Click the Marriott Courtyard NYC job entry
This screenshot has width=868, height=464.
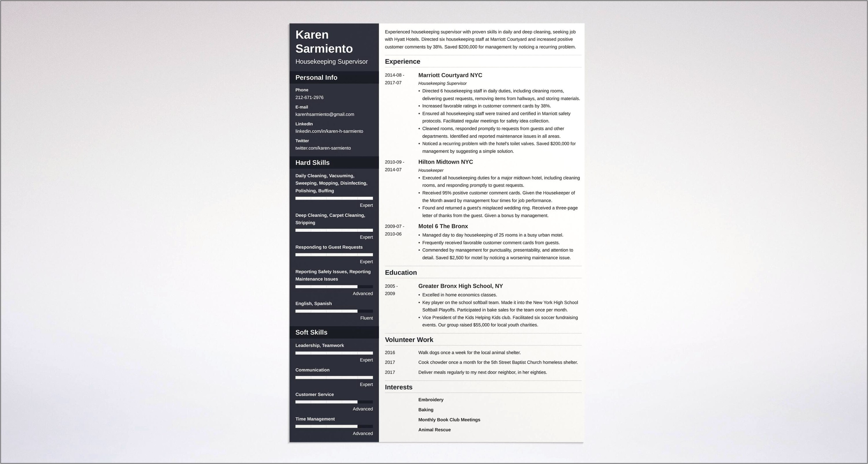(x=450, y=75)
